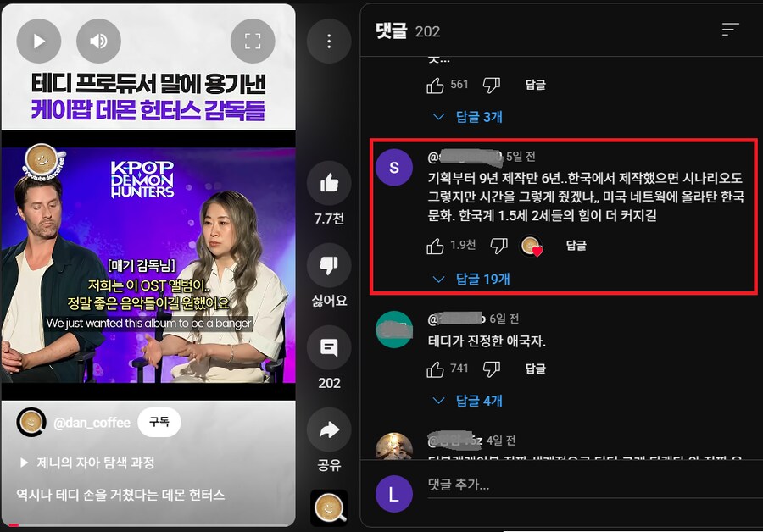This screenshot has height=532, width=763.
Task: Mute the video volume
Action: tap(99, 42)
